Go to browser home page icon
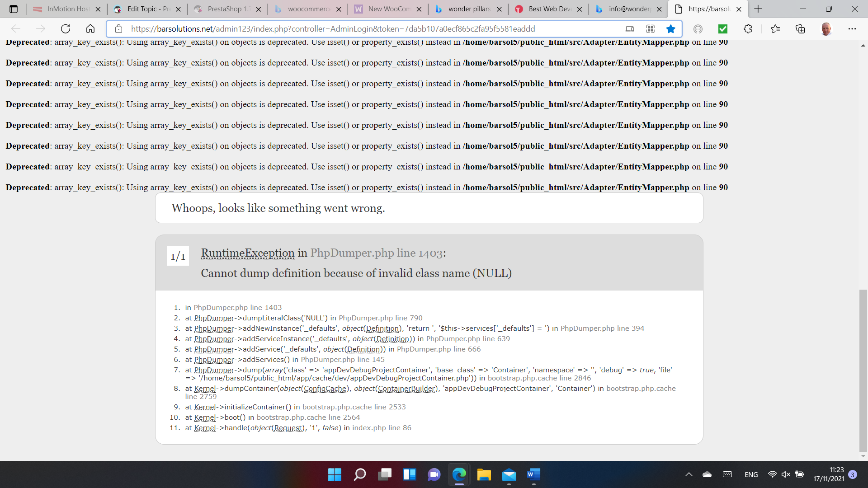Screen dimensions: 868x488 tap(90, 29)
